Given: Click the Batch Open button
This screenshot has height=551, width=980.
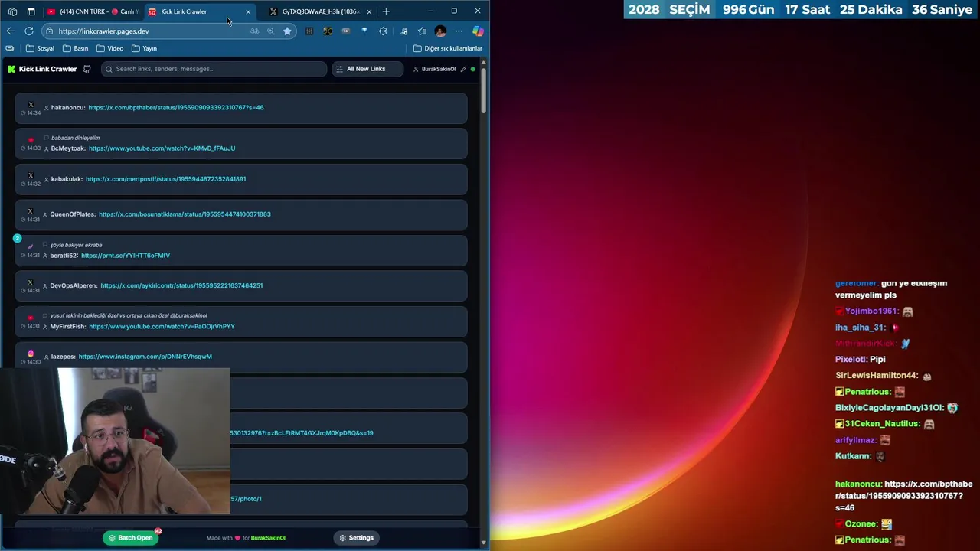Looking at the screenshot, I should [x=131, y=538].
